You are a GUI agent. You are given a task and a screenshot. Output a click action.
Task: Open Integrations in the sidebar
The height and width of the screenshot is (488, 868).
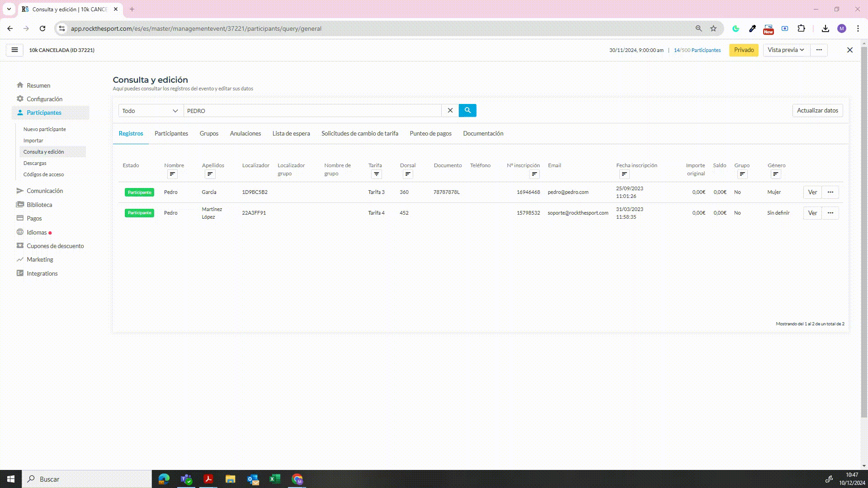42,273
